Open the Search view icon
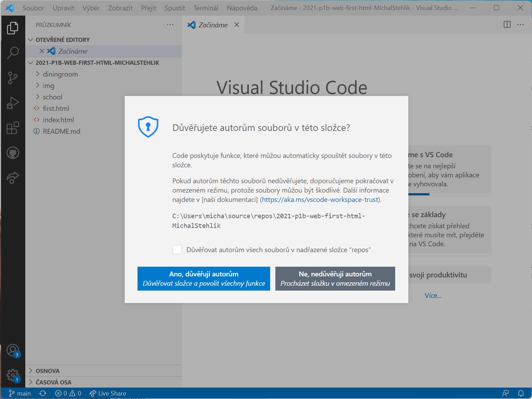Image resolution: width=532 pixels, height=399 pixels. point(13,53)
